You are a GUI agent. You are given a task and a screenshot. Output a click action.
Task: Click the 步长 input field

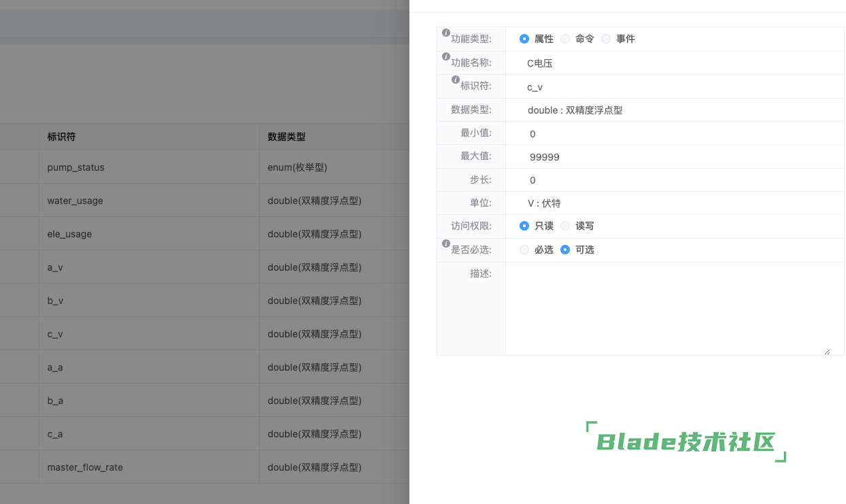pos(673,180)
